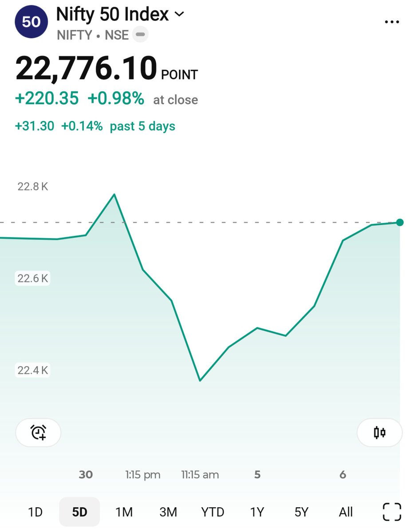The height and width of the screenshot is (532, 418).
Task: Open the three-dot more options menu
Action: tap(392, 22)
